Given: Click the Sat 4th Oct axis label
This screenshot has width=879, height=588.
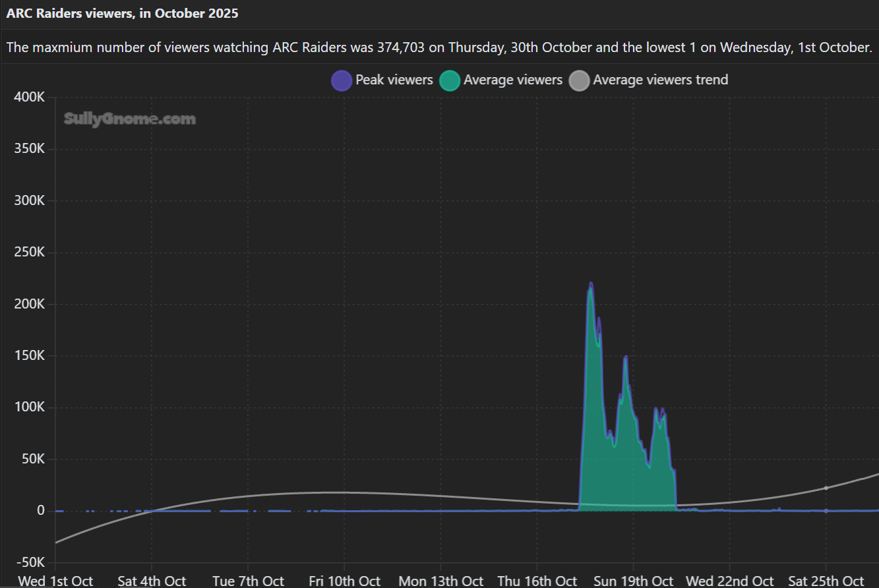Looking at the screenshot, I should [x=152, y=581].
